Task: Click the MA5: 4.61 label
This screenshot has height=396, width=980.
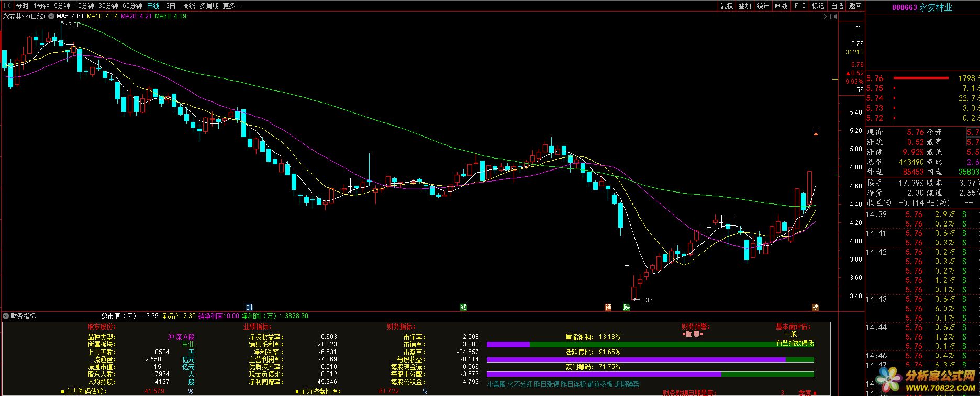Action: [70, 16]
